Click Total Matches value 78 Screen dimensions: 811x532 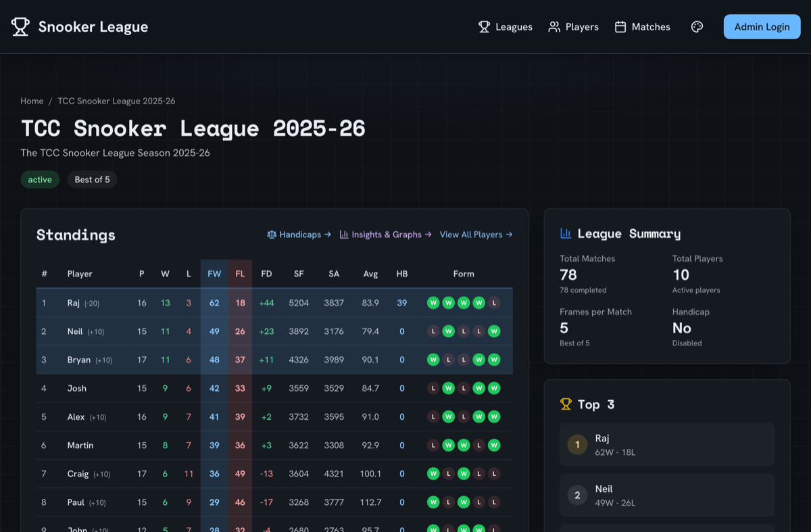[568, 274]
